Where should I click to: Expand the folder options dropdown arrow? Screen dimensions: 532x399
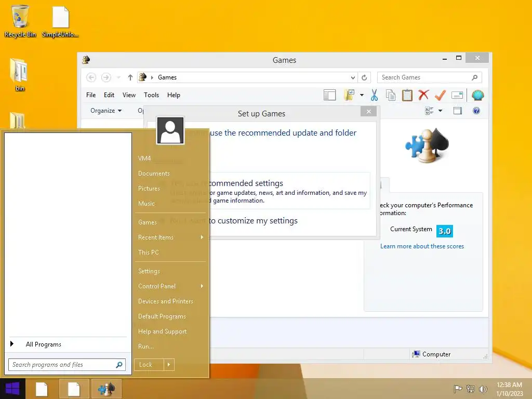click(x=362, y=96)
